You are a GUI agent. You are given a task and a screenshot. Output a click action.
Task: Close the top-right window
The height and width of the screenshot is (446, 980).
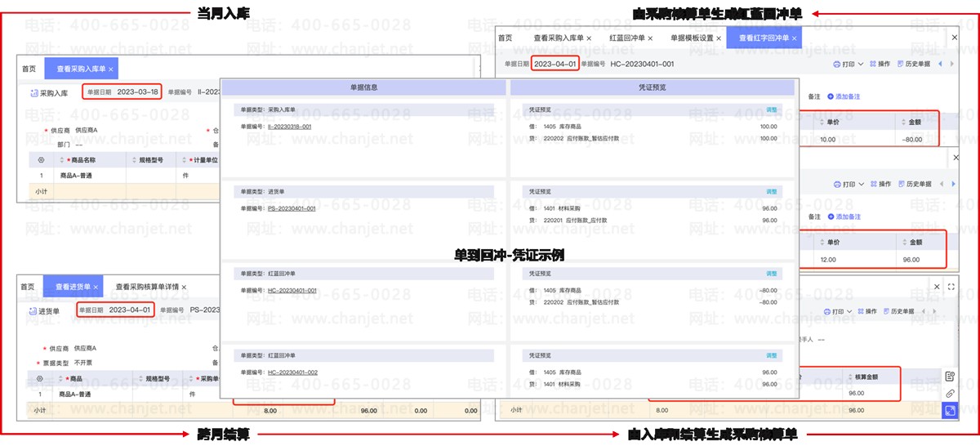(955, 38)
